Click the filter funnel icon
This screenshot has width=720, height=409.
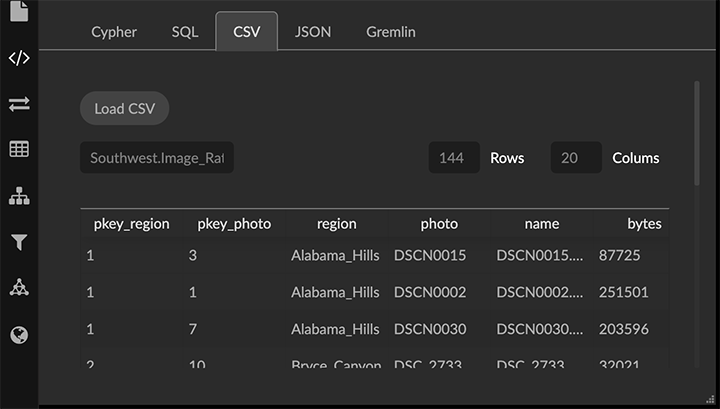[x=19, y=242]
